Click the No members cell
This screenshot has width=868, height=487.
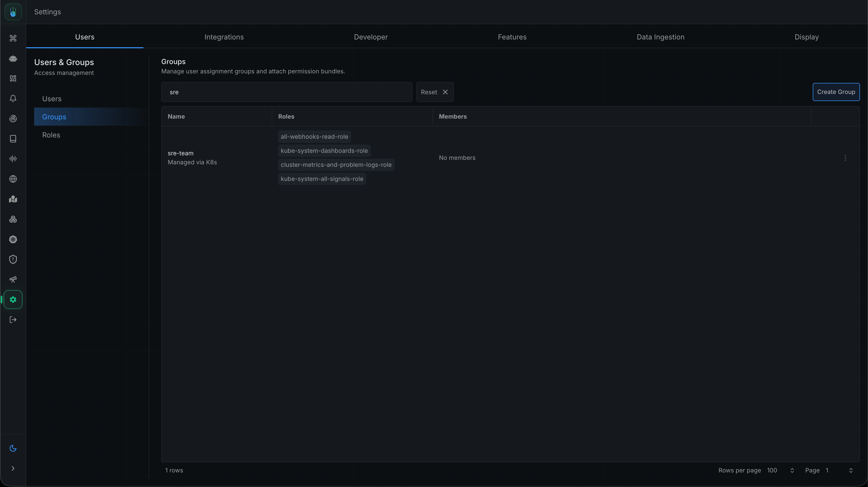457,158
